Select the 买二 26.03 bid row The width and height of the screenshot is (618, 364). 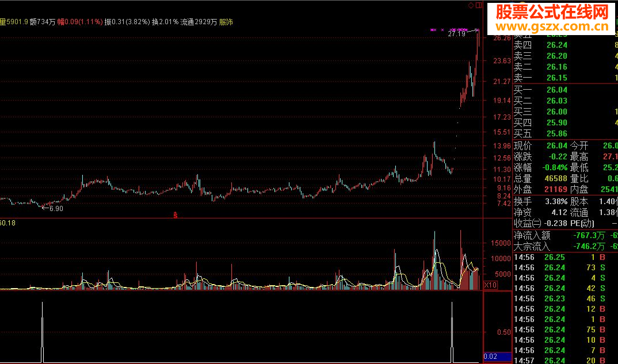tap(565, 101)
